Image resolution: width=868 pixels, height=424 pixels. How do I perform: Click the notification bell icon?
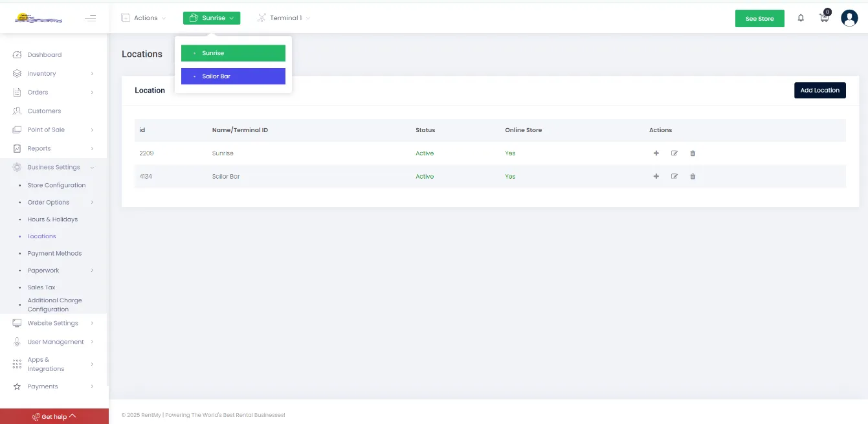point(801,17)
